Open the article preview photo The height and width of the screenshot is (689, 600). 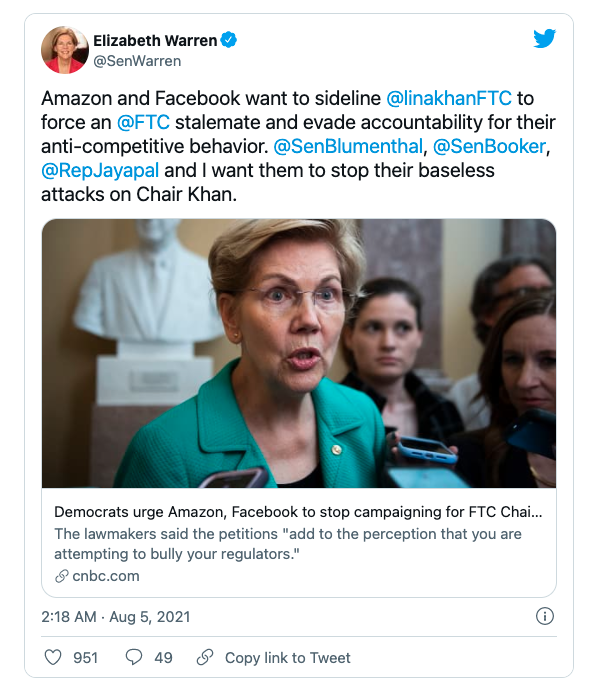pyautogui.click(x=298, y=353)
